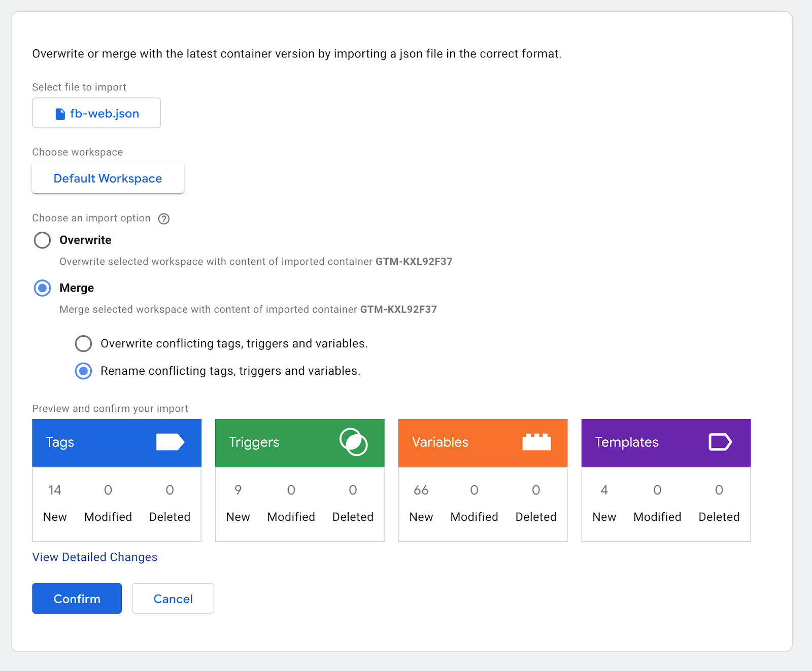Confirm the container import
Viewport: 812px width, 671px height.
click(x=77, y=598)
